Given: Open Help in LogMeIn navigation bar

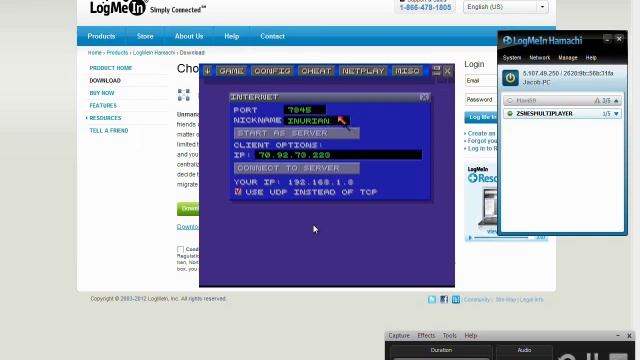Looking at the screenshot, I should coord(231,36).
